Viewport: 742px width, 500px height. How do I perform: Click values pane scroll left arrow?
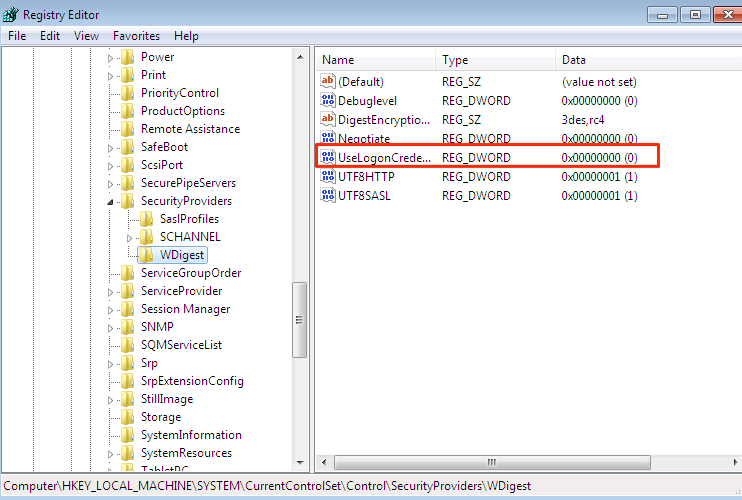(x=324, y=462)
